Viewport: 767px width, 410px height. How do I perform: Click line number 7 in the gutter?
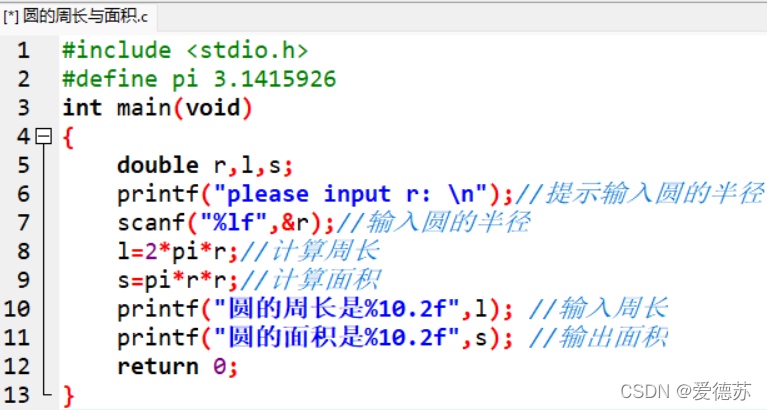click(x=23, y=223)
